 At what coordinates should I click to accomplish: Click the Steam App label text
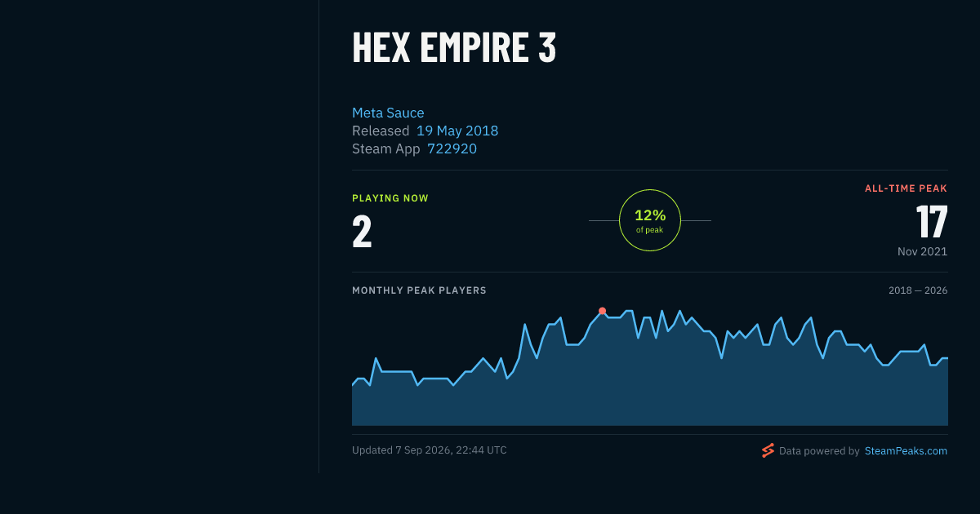pyautogui.click(x=386, y=148)
